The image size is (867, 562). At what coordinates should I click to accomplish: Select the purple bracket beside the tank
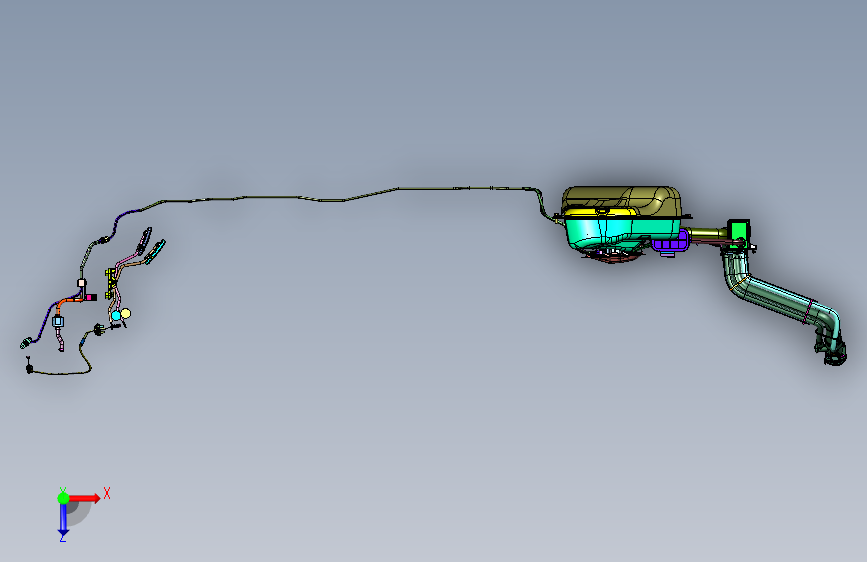click(671, 242)
